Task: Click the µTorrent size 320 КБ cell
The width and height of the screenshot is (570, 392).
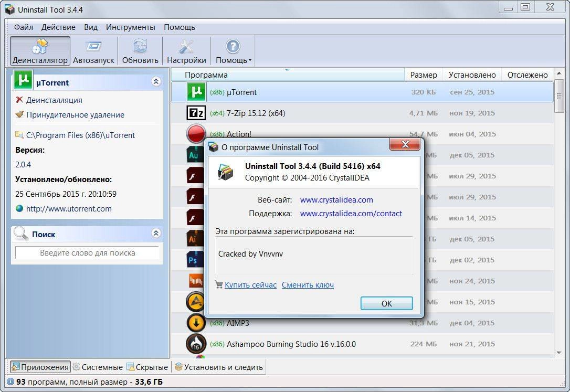Action: coord(423,92)
